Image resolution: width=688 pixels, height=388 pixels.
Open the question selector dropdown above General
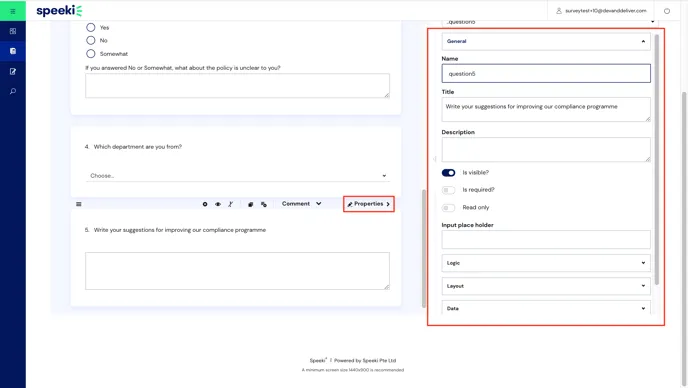coord(550,22)
